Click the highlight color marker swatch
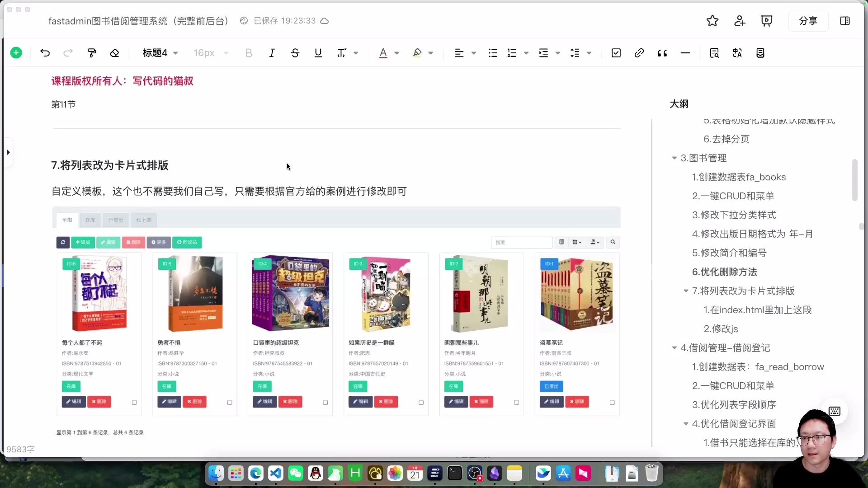This screenshot has width=868, height=488. [417, 53]
